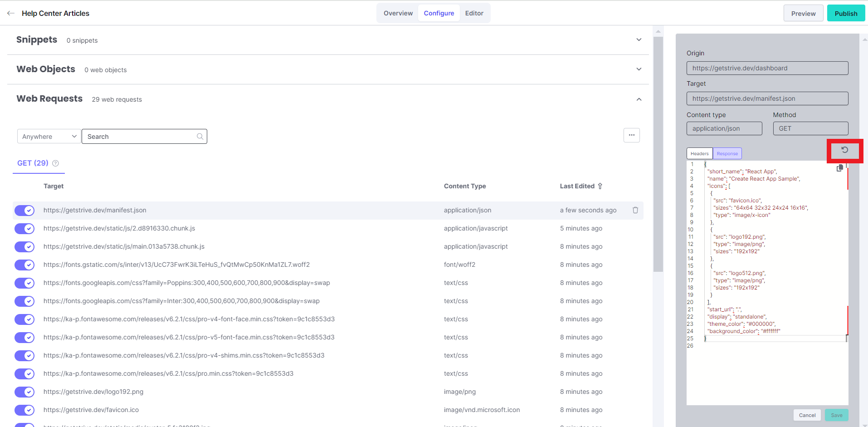The image size is (868, 427).
Task: Open the Headers tab
Action: [x=699, y=153]
